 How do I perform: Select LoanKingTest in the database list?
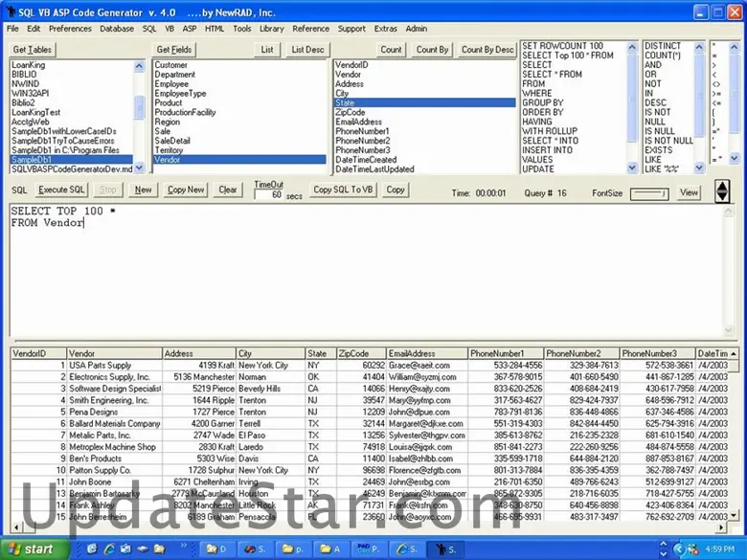point(72,112)
